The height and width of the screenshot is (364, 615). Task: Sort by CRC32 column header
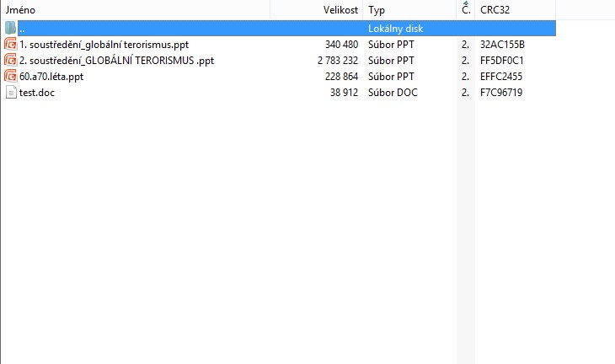(516, 10)
